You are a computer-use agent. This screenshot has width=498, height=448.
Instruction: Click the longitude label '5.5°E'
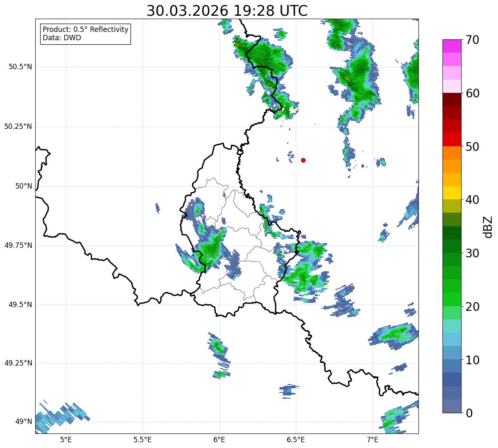click(x=143, y=439)
